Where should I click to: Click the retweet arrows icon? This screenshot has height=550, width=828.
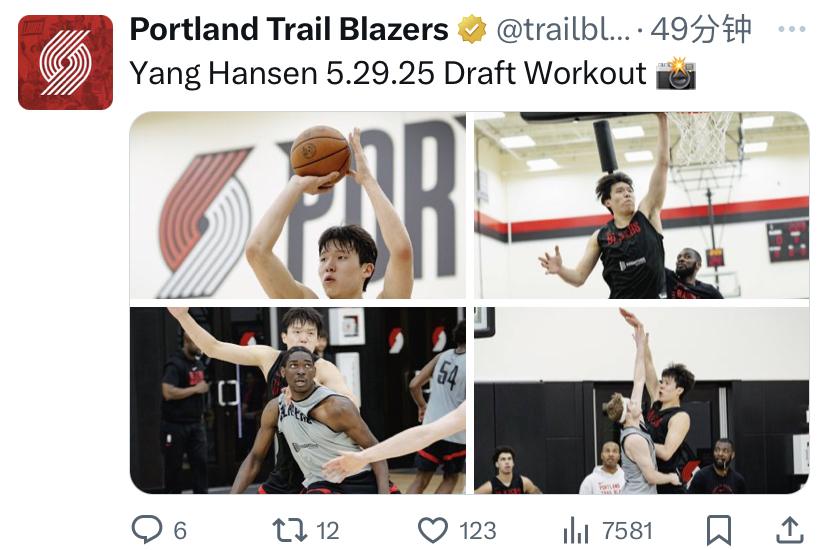(289, 530)
